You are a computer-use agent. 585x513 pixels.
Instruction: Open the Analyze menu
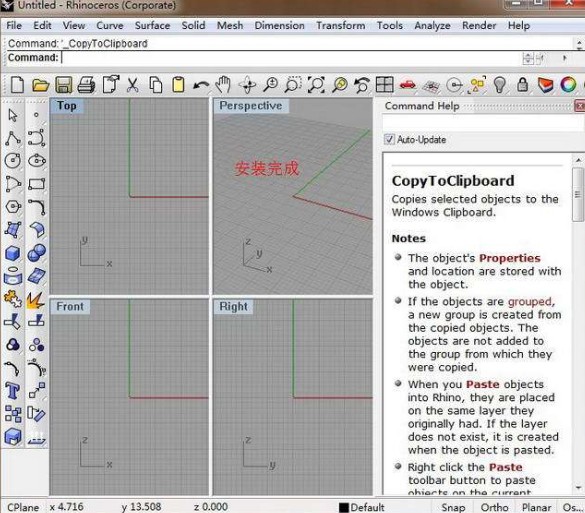click(x=432, y=25)
